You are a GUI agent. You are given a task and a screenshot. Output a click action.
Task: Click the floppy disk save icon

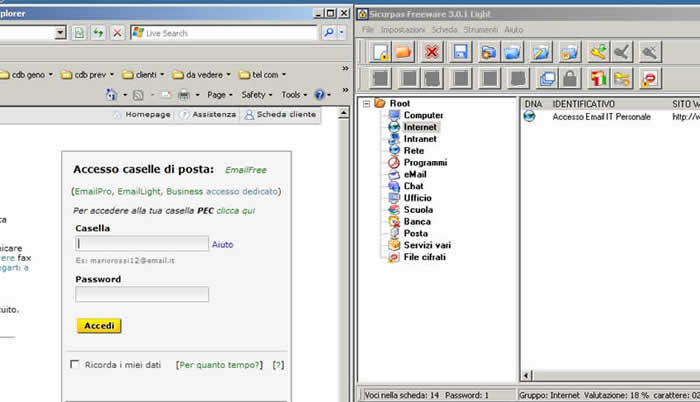click(460, 51)
